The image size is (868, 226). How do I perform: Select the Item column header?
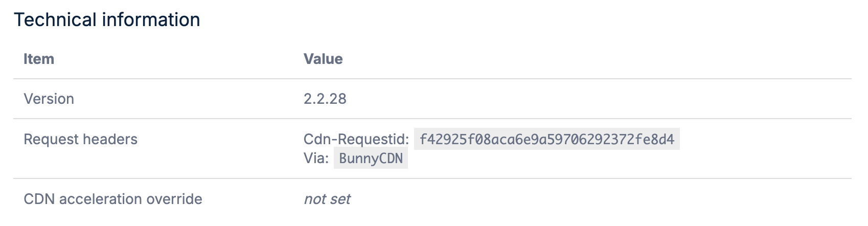pos(39,59)
